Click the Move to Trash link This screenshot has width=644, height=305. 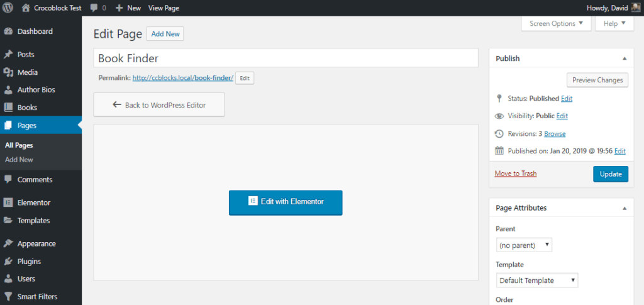click(x=516, y=174)
